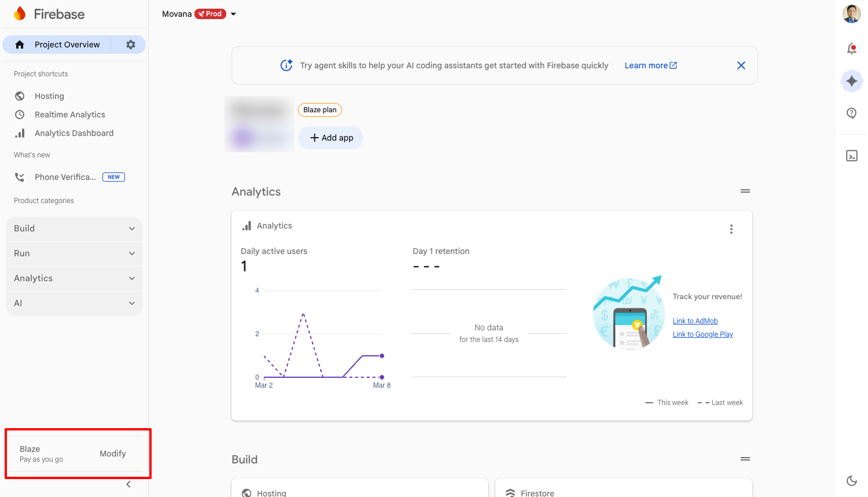Open the Analytics card three-dot menu
868x497 pixels.
(731, 229)
